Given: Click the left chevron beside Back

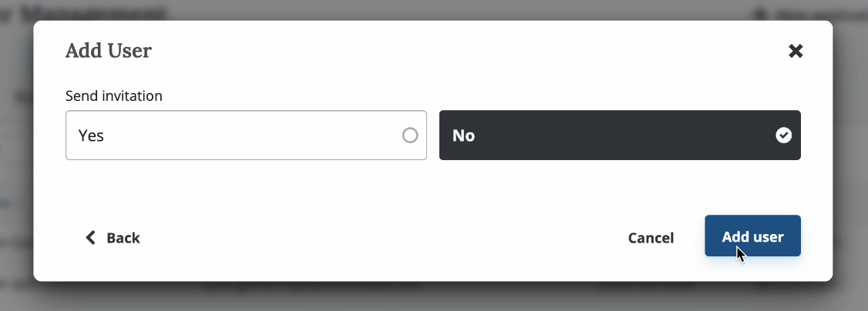Looking at the screenshot, I should [90, 237].
